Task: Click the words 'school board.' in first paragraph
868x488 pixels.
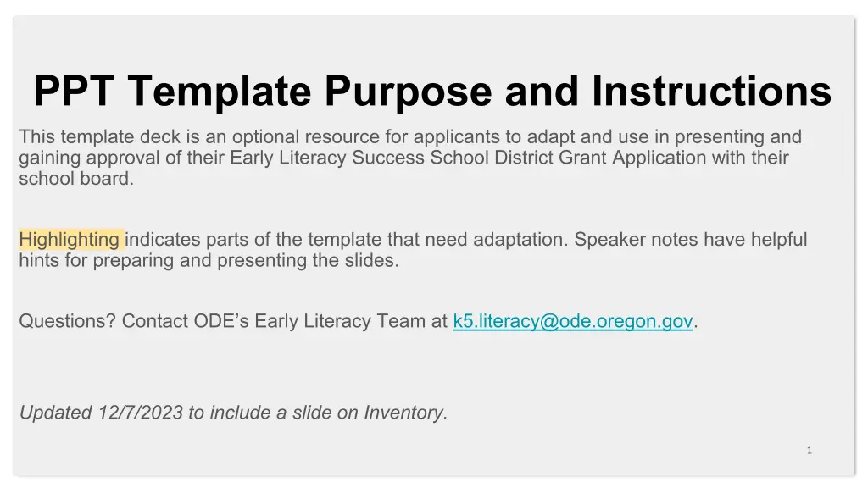Action: 76,179
